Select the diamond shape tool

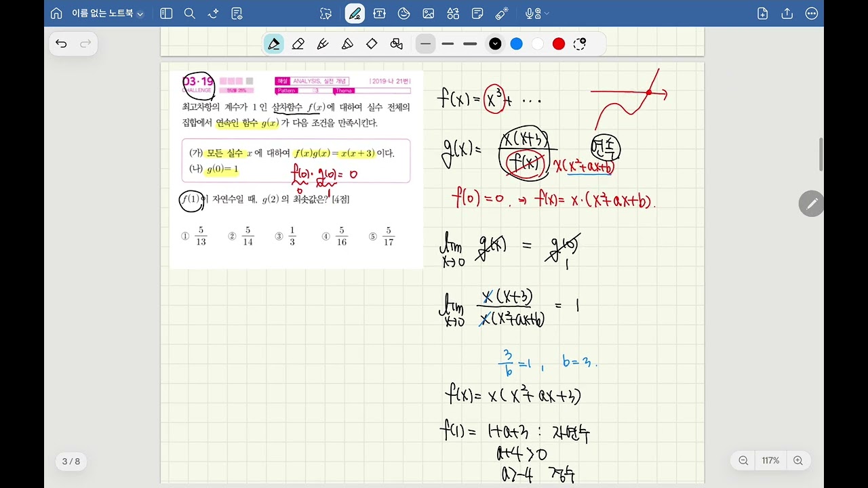pyautogui.click(x=372, y=44)
